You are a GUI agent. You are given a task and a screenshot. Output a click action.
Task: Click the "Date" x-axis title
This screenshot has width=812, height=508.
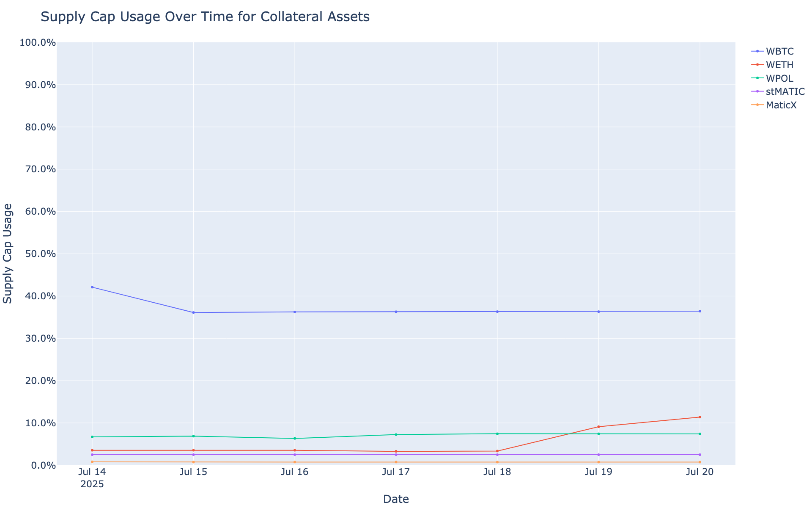point(396,499)
